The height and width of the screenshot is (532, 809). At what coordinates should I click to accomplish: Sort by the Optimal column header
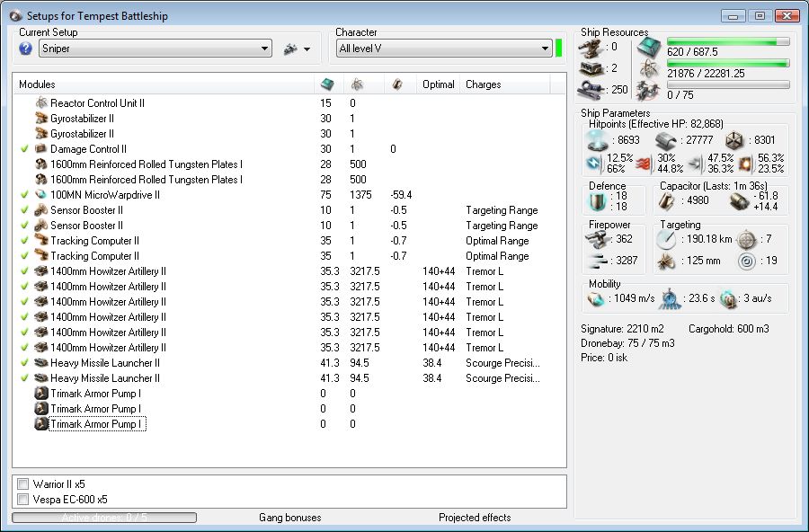(x=438, y=84)
